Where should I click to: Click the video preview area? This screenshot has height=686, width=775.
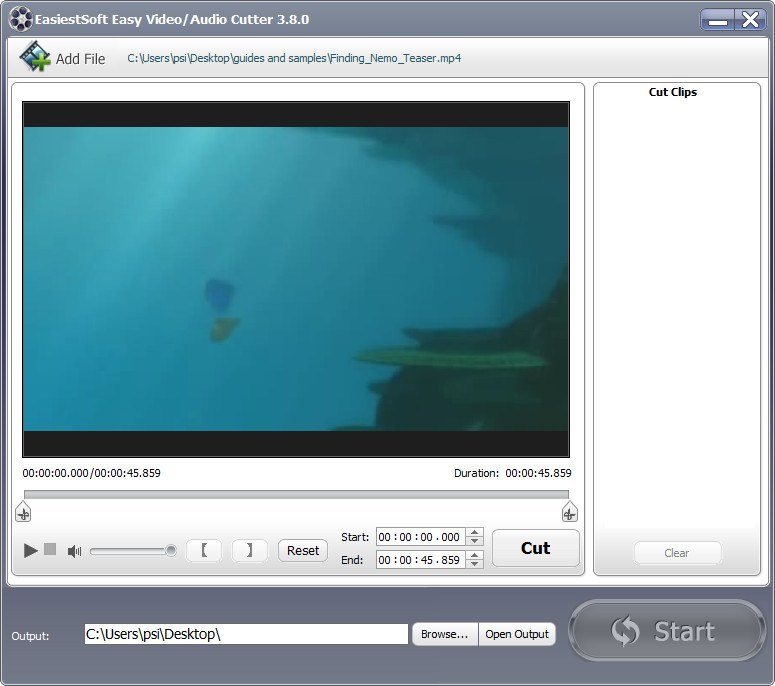[296, 279]
